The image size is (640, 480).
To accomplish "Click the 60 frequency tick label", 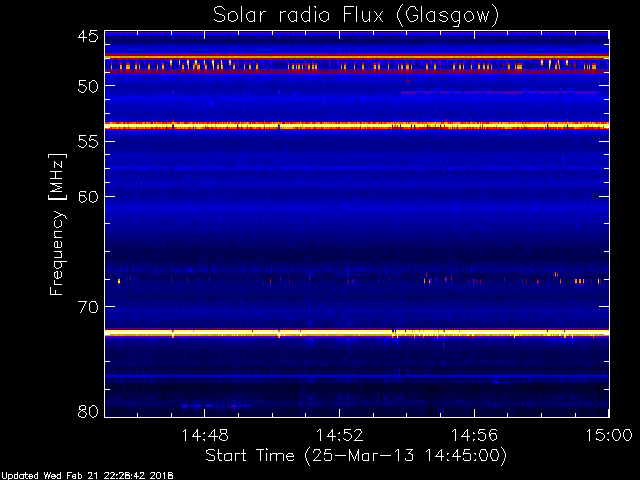I will coord(88,197).
